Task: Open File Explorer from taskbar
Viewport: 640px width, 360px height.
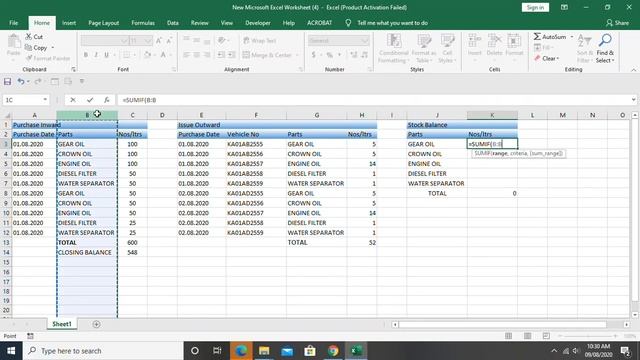Action: click(264, 351)
